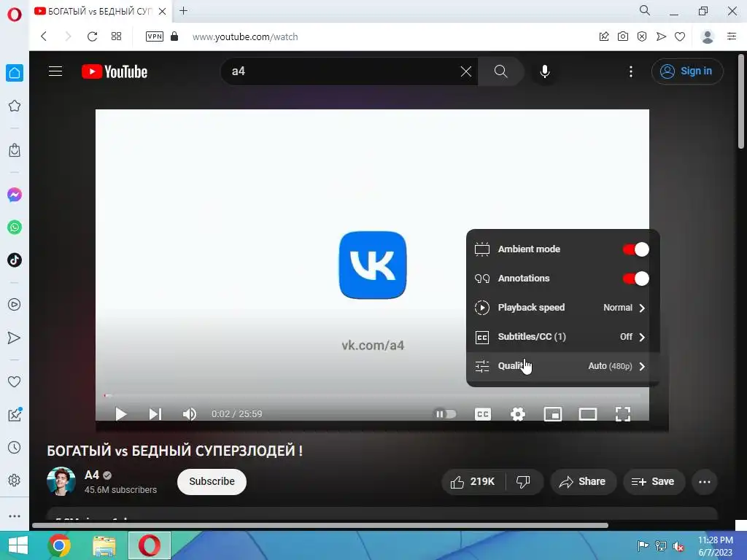Open A4 channel avatar

[61, 481]
